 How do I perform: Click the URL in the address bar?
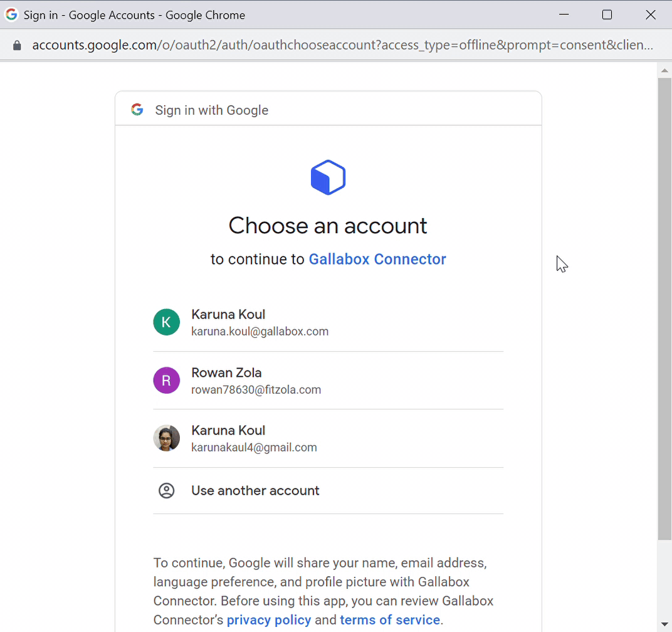342,46
